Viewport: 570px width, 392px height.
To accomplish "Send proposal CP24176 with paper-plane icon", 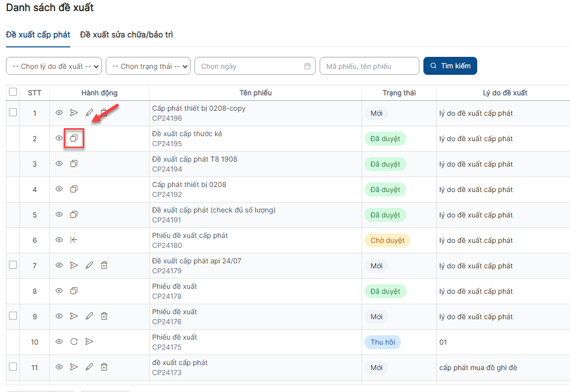I will pos(74,316).
